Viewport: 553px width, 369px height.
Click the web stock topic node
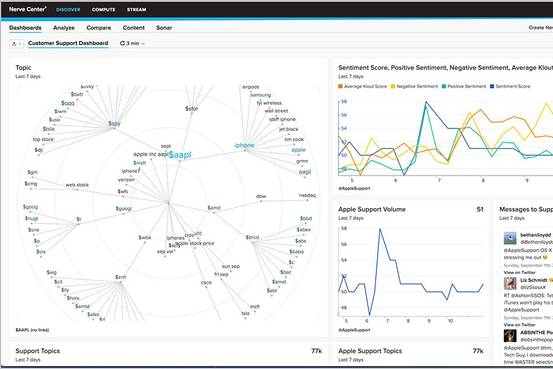[77, 185]
